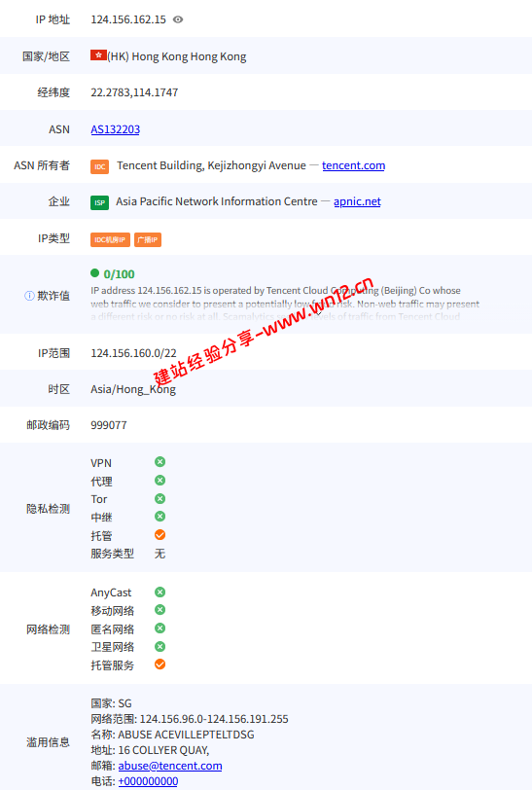The image size is (532, 790).
Task: Open the abuse@tencent.com email link
Action: tap(170, 766)
